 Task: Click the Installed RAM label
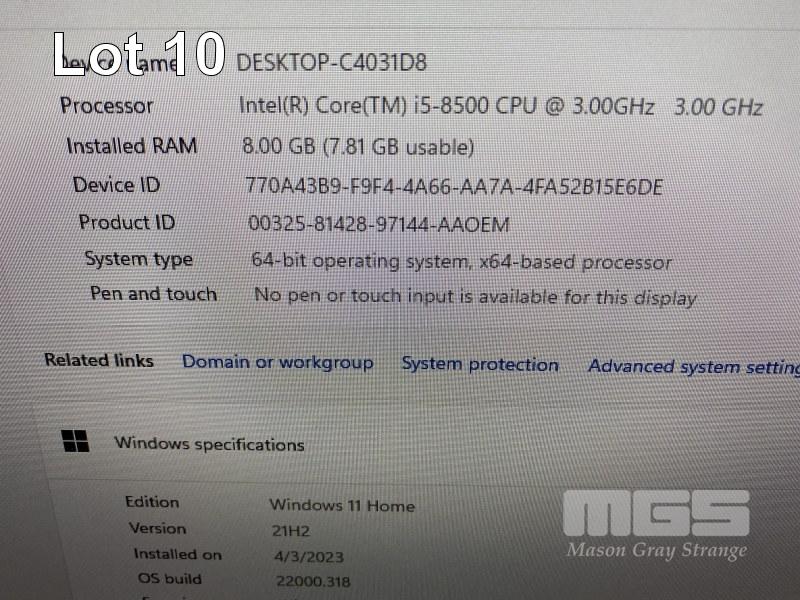point(132,146)
